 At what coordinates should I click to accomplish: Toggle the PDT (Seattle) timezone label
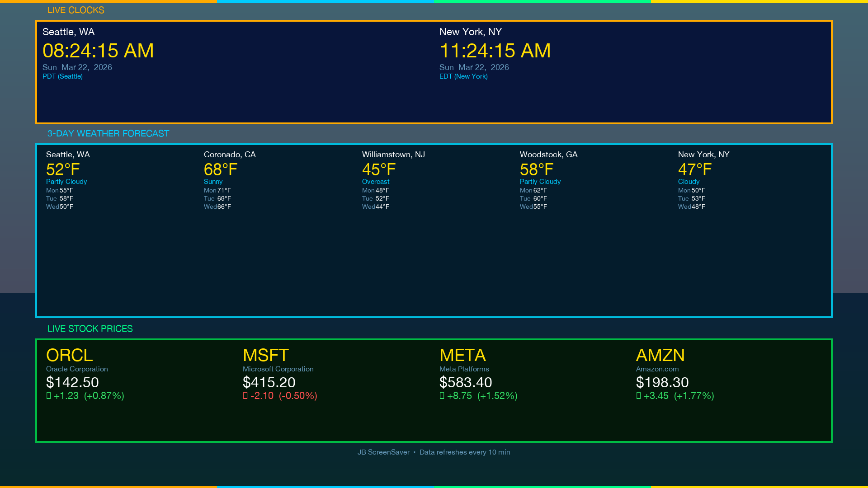(x=63, y=76)
